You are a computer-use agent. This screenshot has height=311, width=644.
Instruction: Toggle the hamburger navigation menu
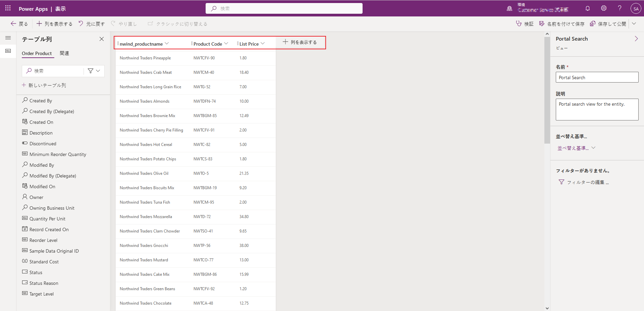[8, 38]
